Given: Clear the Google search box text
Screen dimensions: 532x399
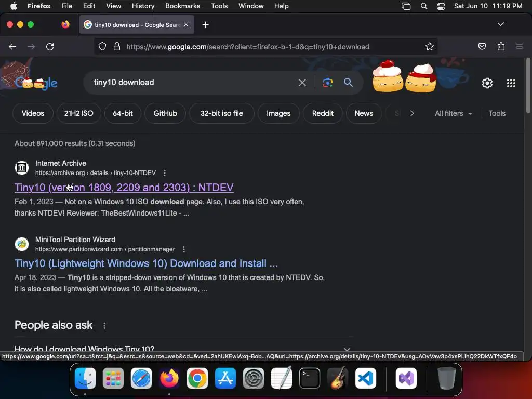Looking at the screenshot, I should (302, 83).
